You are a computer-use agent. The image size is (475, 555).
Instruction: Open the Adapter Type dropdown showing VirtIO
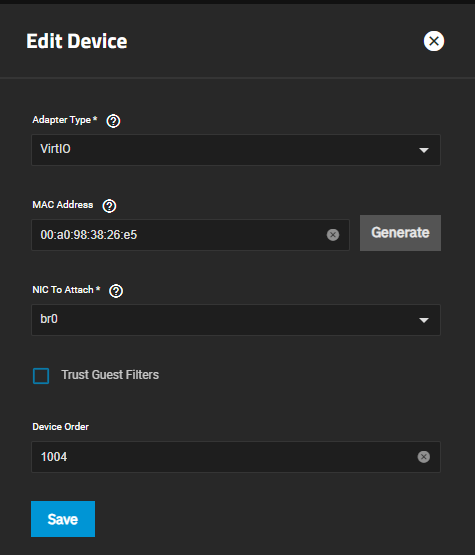click(x=236, y=150)
